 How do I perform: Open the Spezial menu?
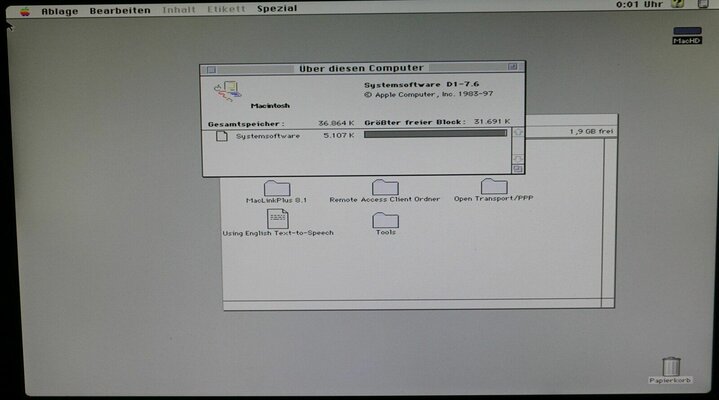click(x=276, y=10)
